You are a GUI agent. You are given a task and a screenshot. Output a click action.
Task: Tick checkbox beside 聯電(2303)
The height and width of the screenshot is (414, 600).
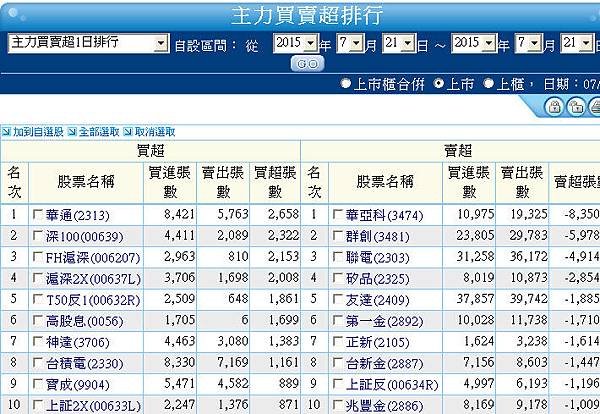[x=338, y=256]
